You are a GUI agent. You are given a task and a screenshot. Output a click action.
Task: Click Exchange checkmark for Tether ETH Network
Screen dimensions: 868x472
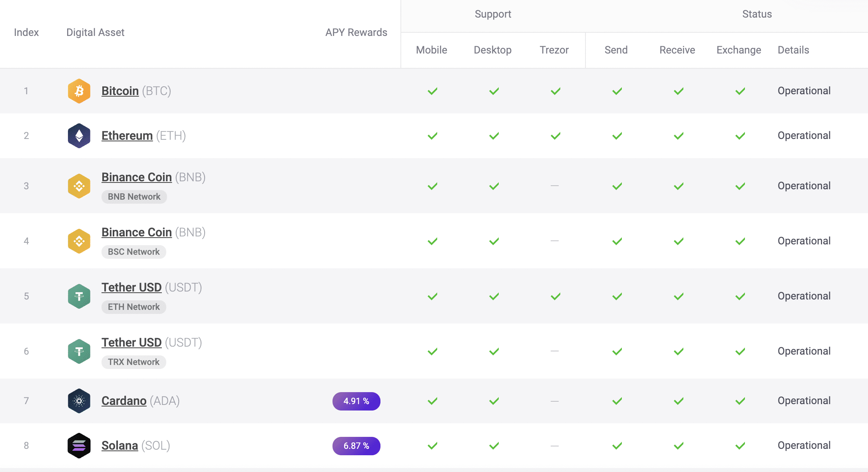(740, 296)
